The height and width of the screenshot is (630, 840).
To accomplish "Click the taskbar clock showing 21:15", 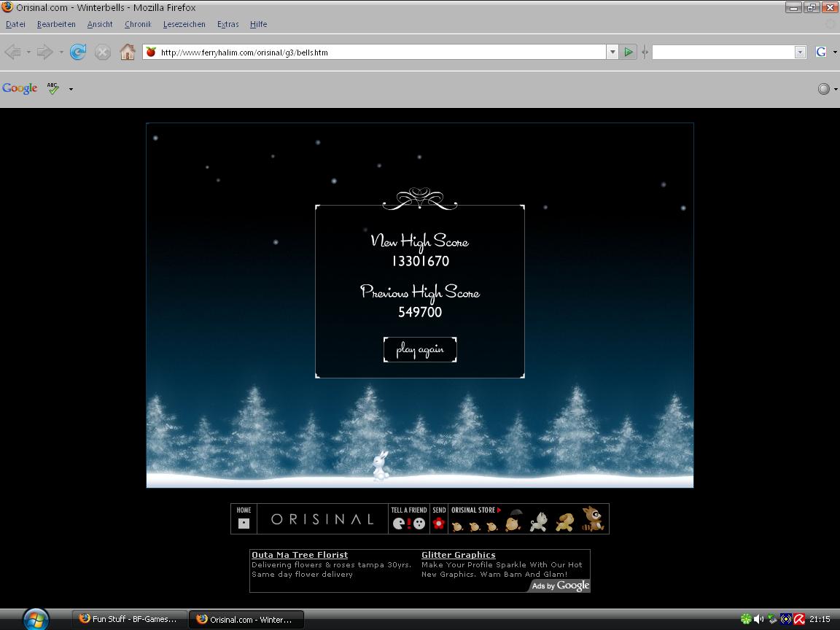I will tap(820, 619).
